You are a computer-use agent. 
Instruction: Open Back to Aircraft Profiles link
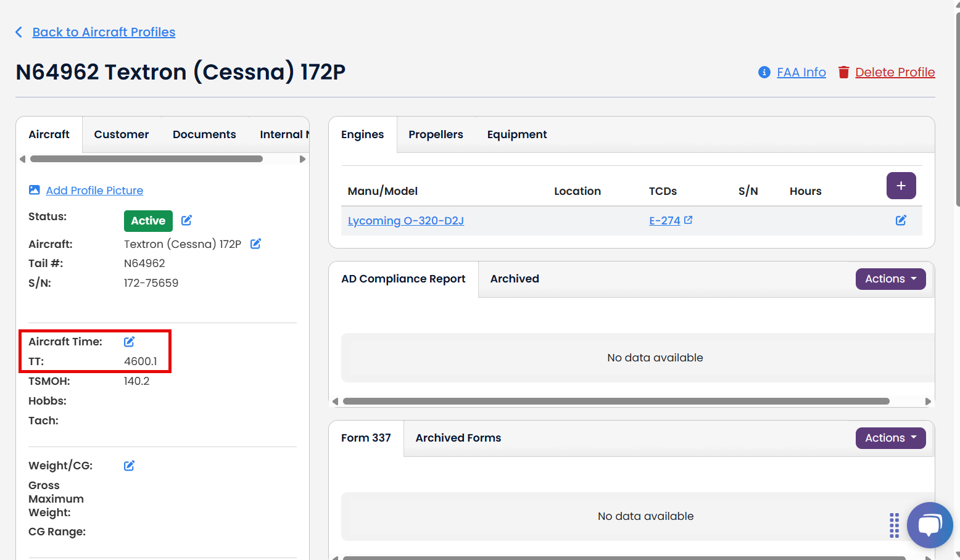pyautogui.click(x=104, y=32)
